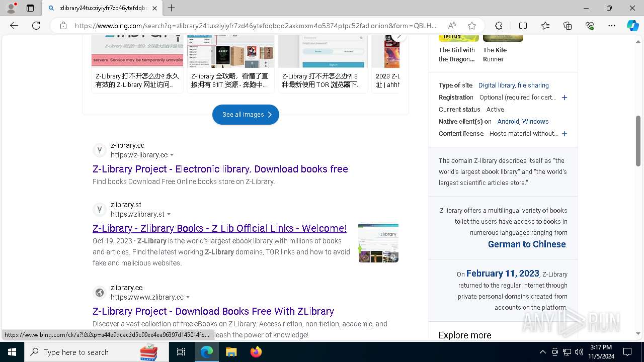Open the zlibrary.st result thumbnail image
The image size is (644, 362).
click(378, 243)
